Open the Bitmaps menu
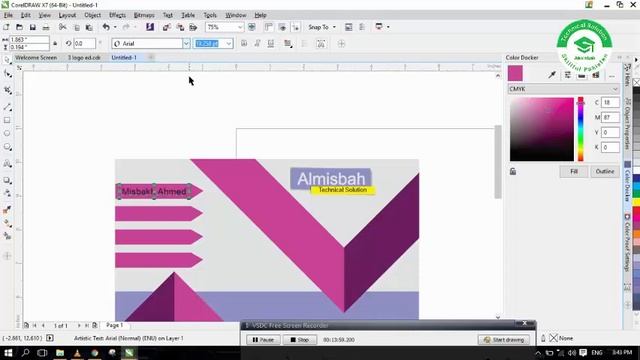This screenshot has width=640, height=360. point(144,15)
